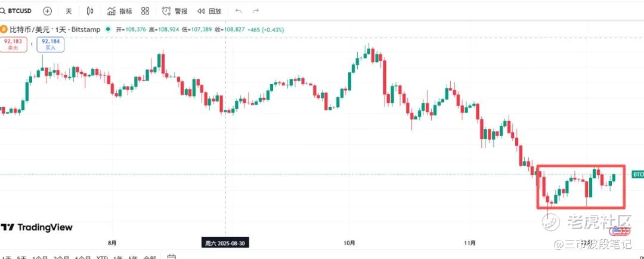644x259 pixels.
Task: Create an alert with 警报
Action: click(175, 11)
